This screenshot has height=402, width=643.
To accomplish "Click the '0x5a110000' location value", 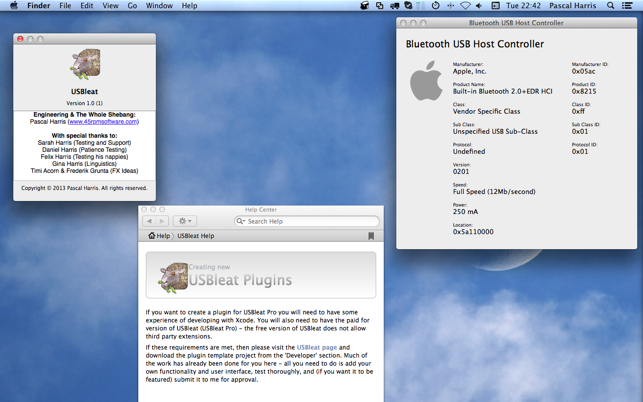I will click(x=473, y=232).
